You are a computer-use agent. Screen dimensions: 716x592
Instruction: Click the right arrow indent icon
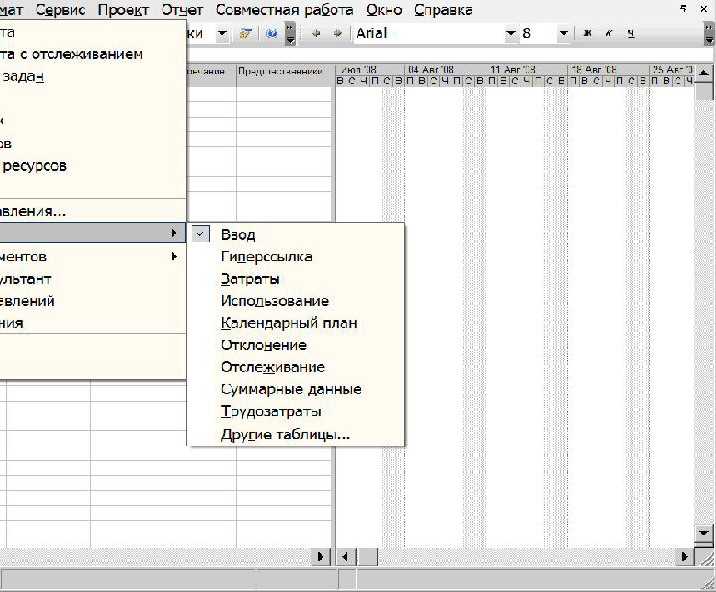tap(337, 33)
